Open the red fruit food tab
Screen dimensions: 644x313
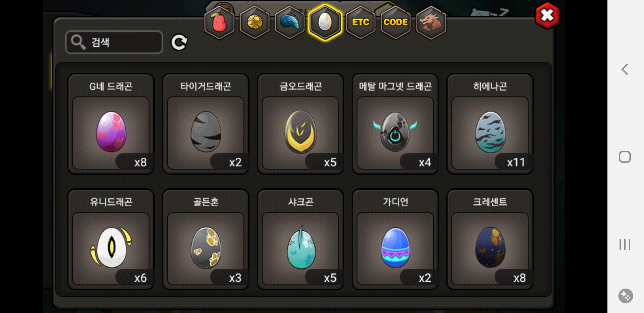[x=220, y=23]
